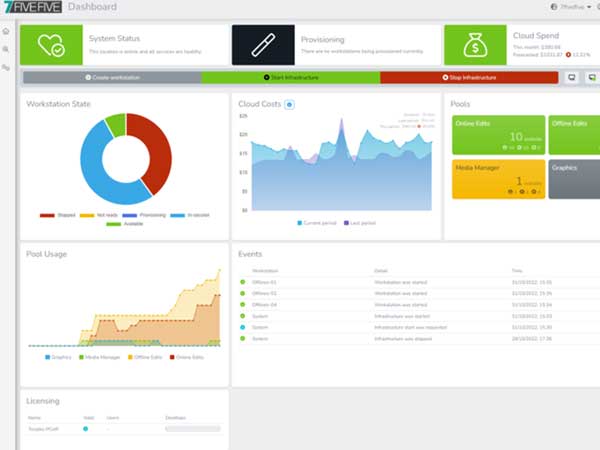Toggle Media Manager legend in Pool Usage

click(99, 357)
